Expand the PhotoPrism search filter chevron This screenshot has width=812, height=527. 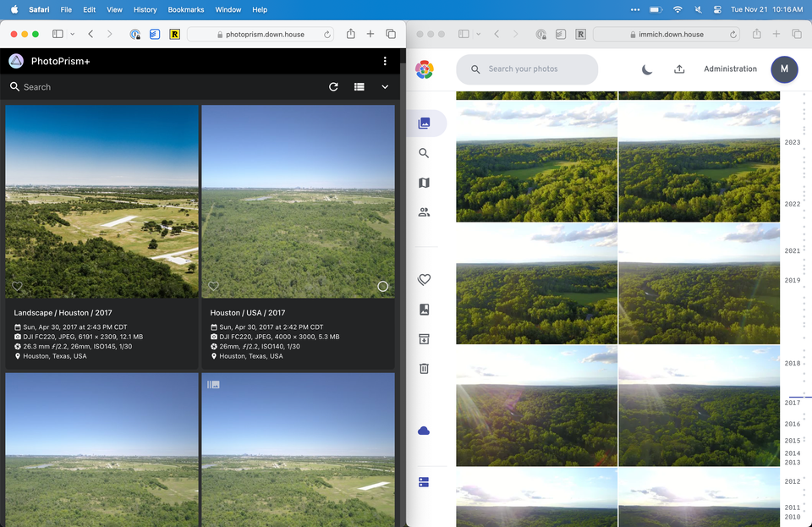[385, 87]
